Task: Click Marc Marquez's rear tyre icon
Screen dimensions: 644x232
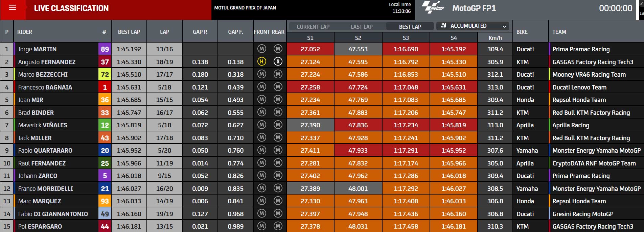Action: (x=278, y=201)
